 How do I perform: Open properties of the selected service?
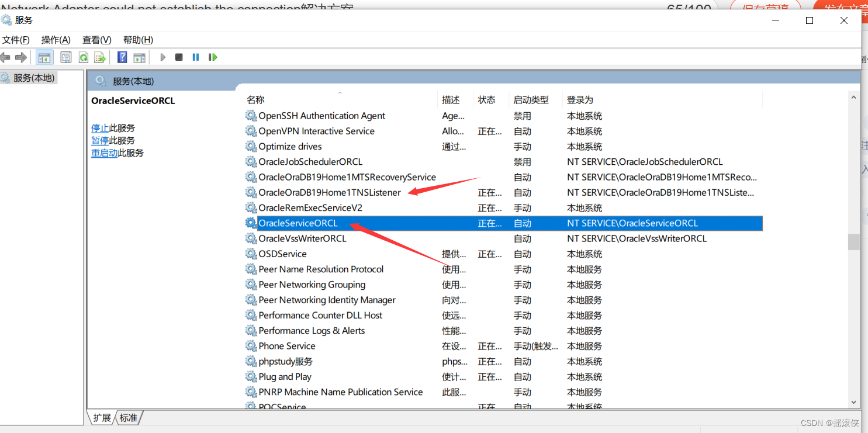click(66, 57)
